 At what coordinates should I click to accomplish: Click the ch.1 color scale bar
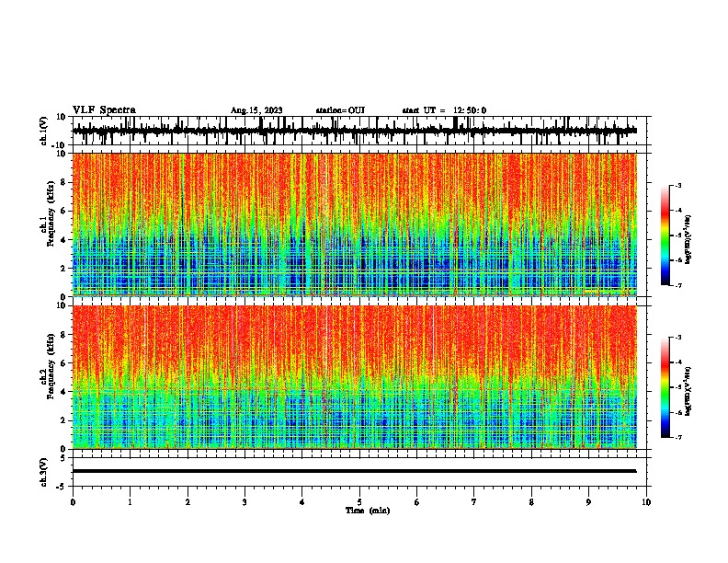[x=665, y=236]
